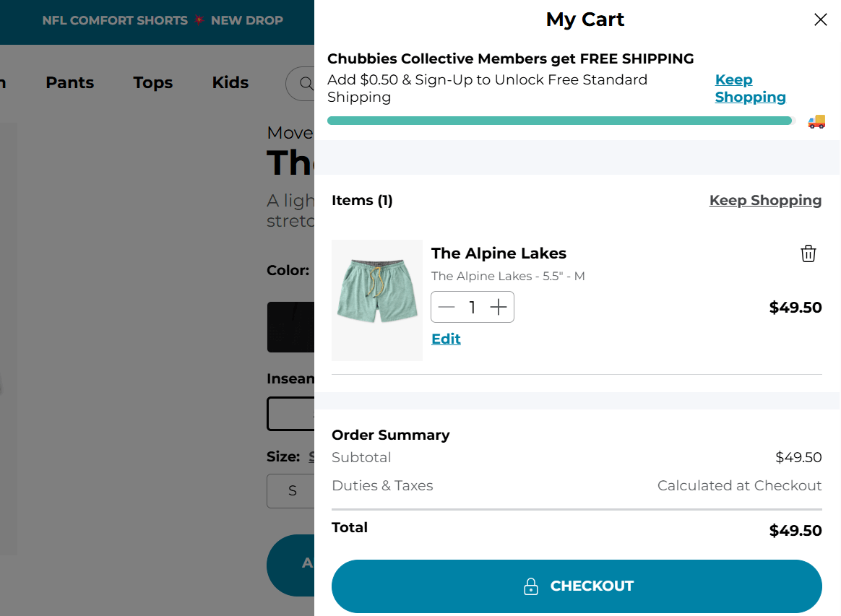Open the Tops menu
Viewport: 841px width, 616px height.
coord(152,83)
